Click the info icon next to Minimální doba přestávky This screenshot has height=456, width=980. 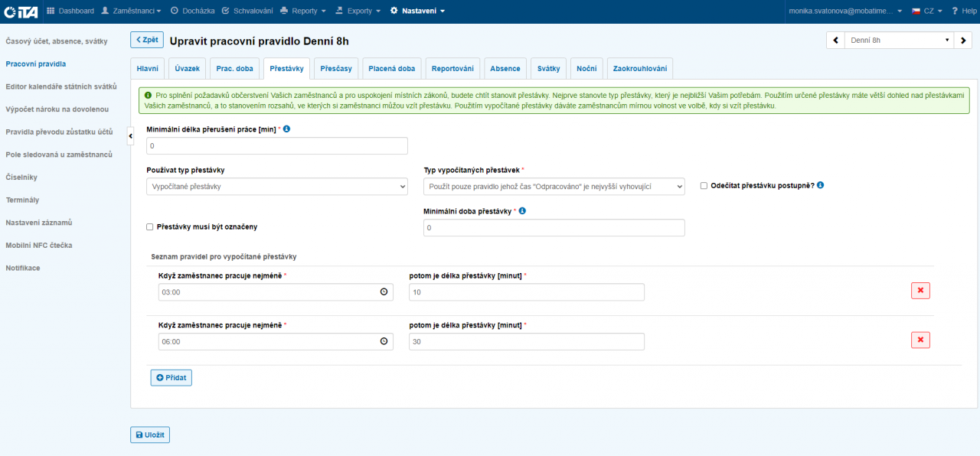(522, 210)
